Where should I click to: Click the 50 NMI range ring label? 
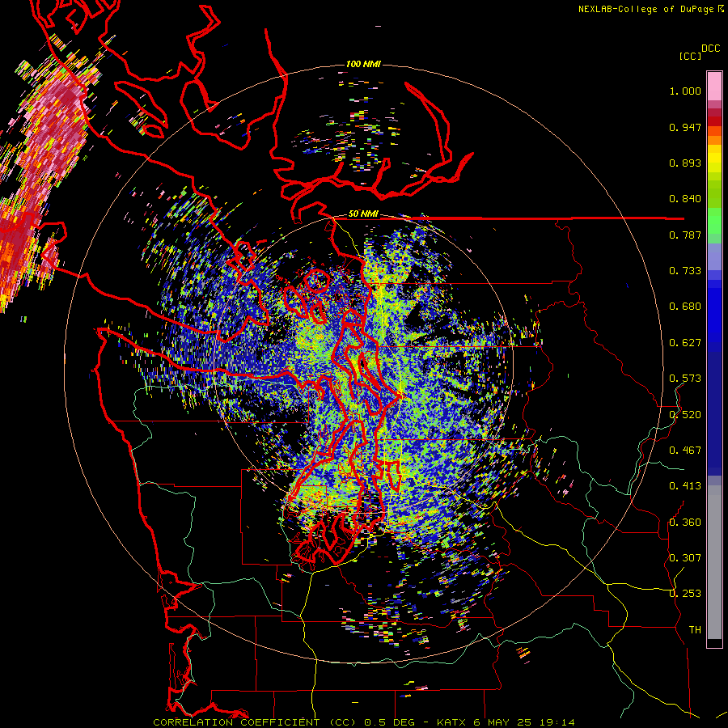363,214
